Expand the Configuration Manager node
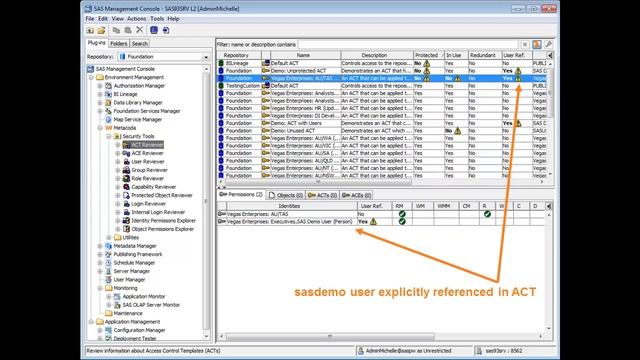Screen dimensions: 640x360 point(100,330)
